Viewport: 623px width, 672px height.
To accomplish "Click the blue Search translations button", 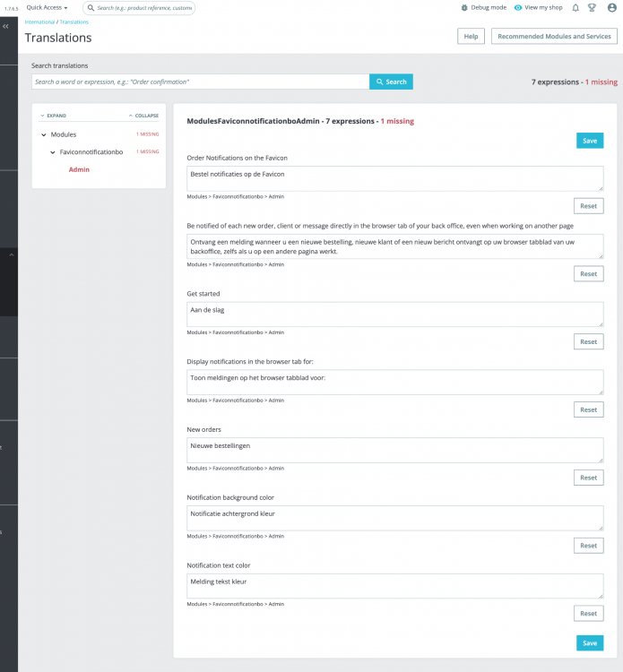I will tap(391, 82).
